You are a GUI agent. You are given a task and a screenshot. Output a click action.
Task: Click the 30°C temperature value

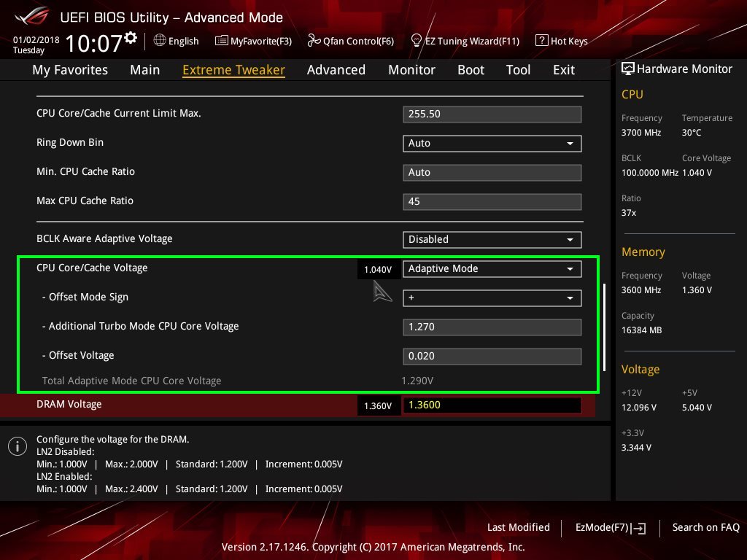692,133
